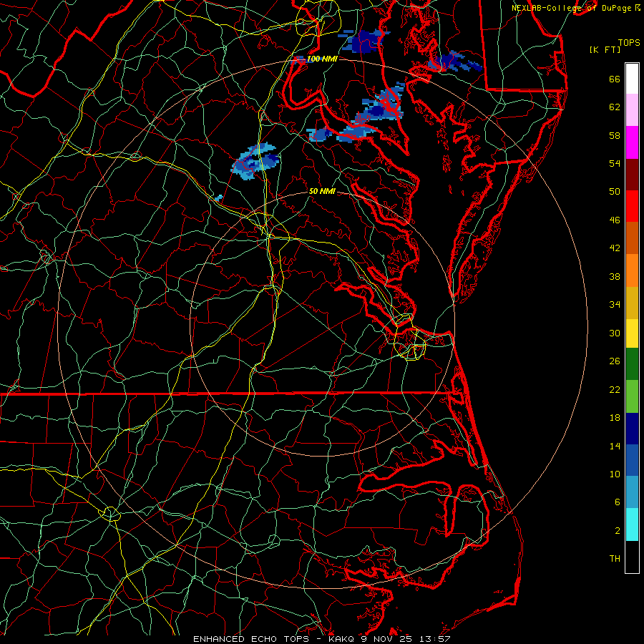This screenshot has height=644, width=644.
Task: Pick the bright red legend swatch
Action: click(x=632, y=207)
